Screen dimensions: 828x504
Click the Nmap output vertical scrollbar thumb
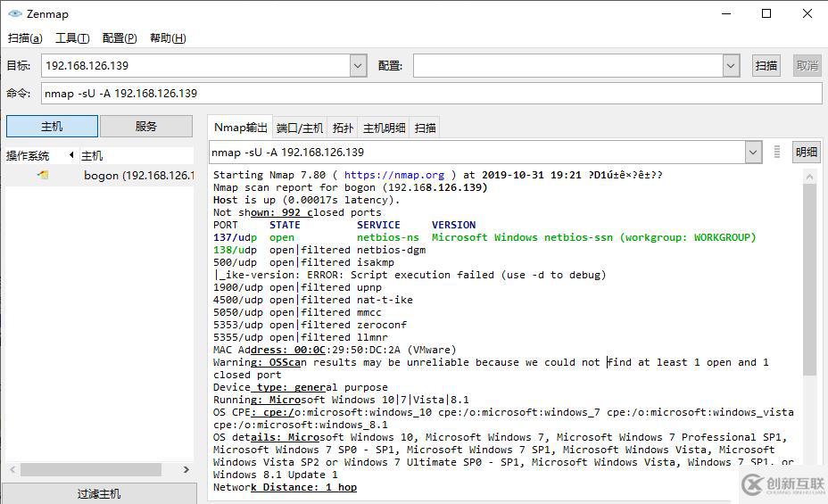[809, 280]
